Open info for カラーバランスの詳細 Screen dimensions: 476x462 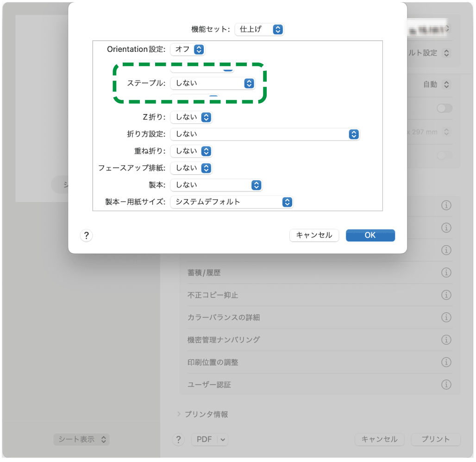coord(446,317)
